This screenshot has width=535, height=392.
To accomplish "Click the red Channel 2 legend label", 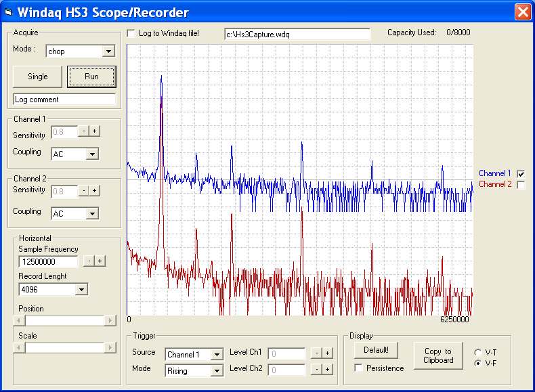I will point(495,184).
